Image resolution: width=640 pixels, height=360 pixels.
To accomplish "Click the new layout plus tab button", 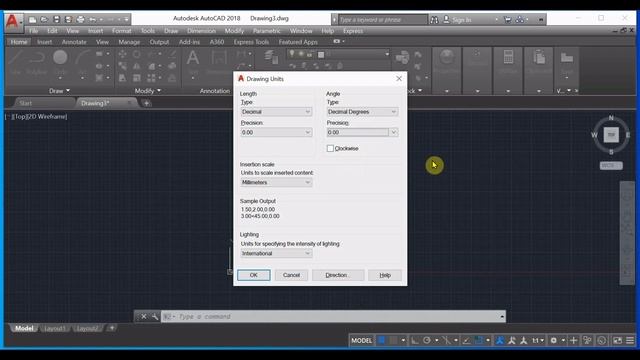I will click(x=112, y=328).
